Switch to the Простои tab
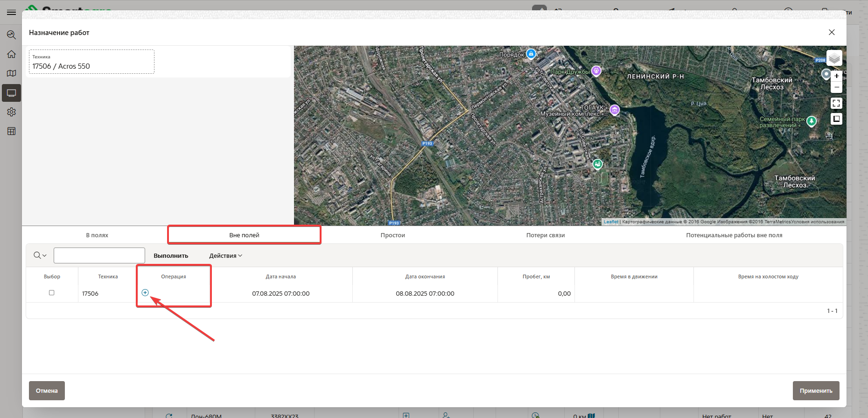This screenshot has height=418, width=868. pos(392,235)
